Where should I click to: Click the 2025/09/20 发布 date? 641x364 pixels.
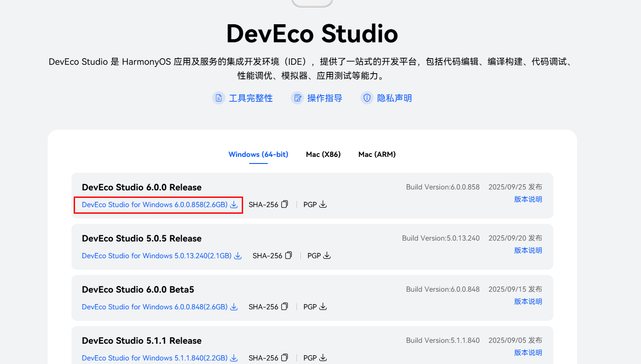(x=515, y=238)
